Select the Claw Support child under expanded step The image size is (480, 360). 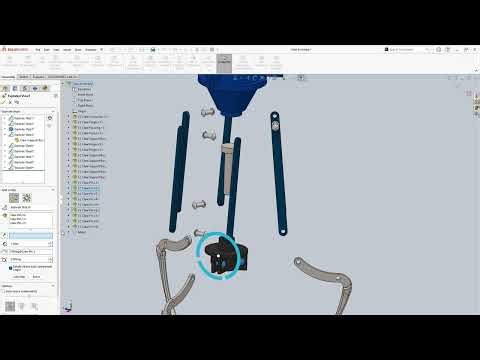coord(29,140)
